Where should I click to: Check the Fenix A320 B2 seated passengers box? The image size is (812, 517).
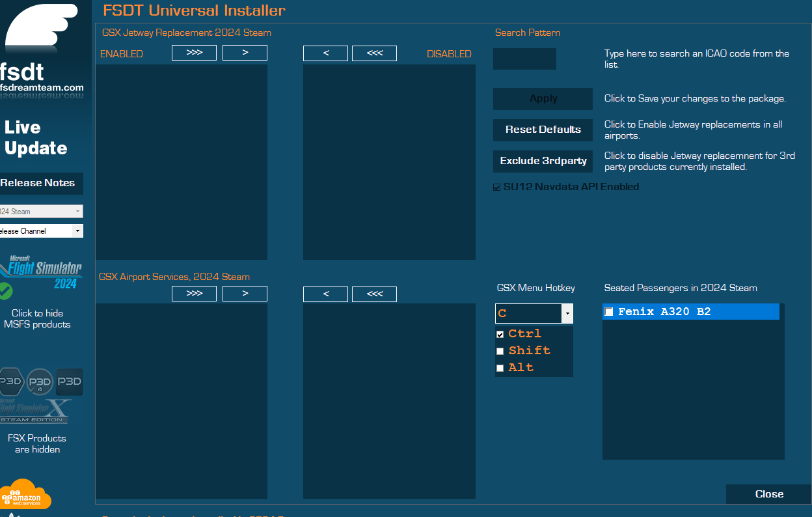click(x=609, y=312)
